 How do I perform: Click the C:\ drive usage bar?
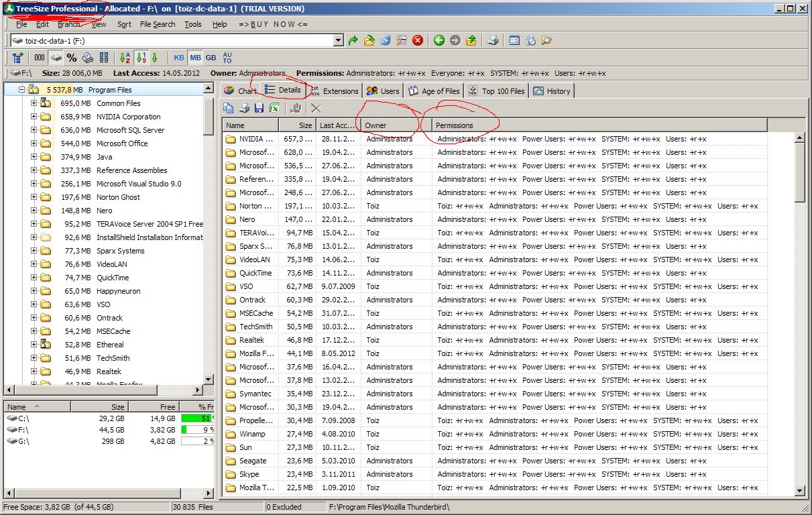pyautogui.click(x=196, y=418)
